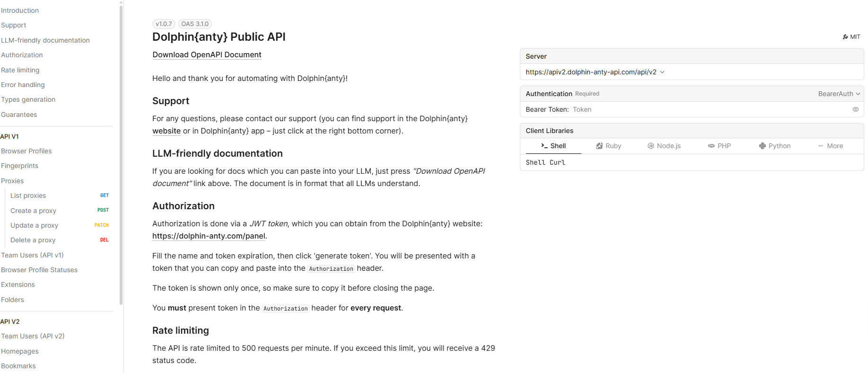868x373 pixels.
Task: Click the Download OpenAPI Document link
Action: pyautogui.click(x=207, y=54)
